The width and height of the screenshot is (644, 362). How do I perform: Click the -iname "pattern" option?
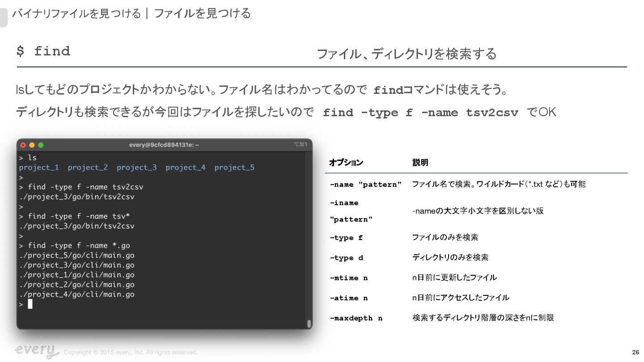pos(352,211)
